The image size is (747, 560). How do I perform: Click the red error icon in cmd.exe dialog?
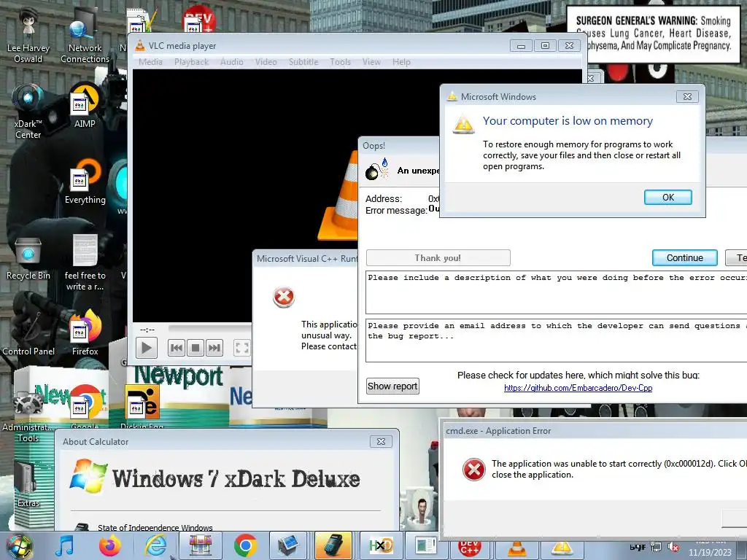point(474,470)
